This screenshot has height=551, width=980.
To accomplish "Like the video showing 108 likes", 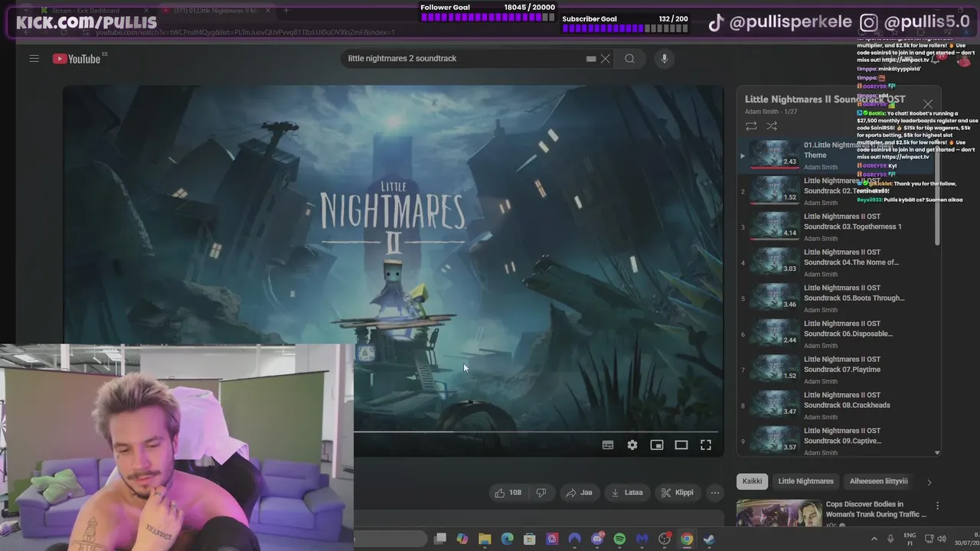I will tap(508, 492).
